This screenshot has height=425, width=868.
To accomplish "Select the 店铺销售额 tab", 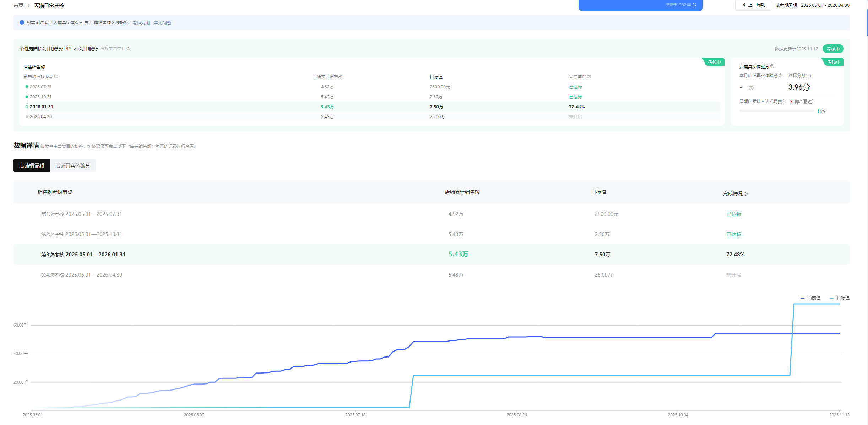I will click(32, 165).
